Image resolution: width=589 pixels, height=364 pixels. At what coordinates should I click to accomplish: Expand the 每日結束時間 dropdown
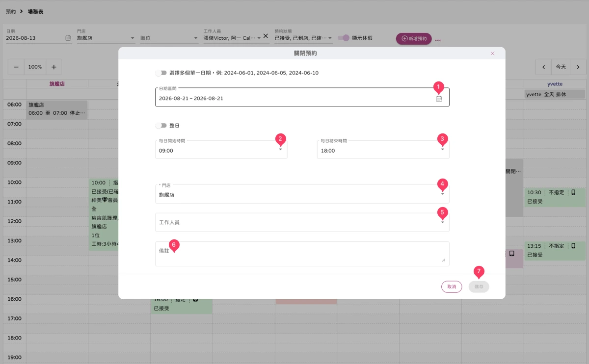[442, 150]
